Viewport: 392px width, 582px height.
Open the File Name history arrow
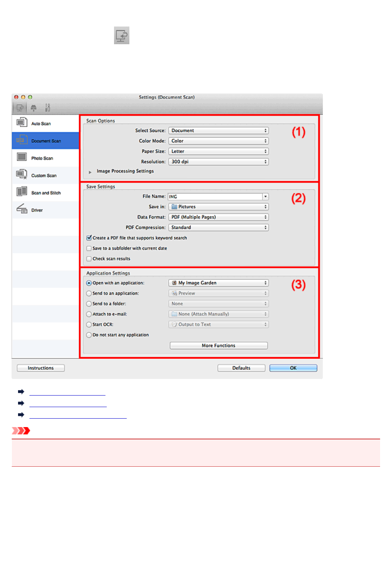point(266,196)
